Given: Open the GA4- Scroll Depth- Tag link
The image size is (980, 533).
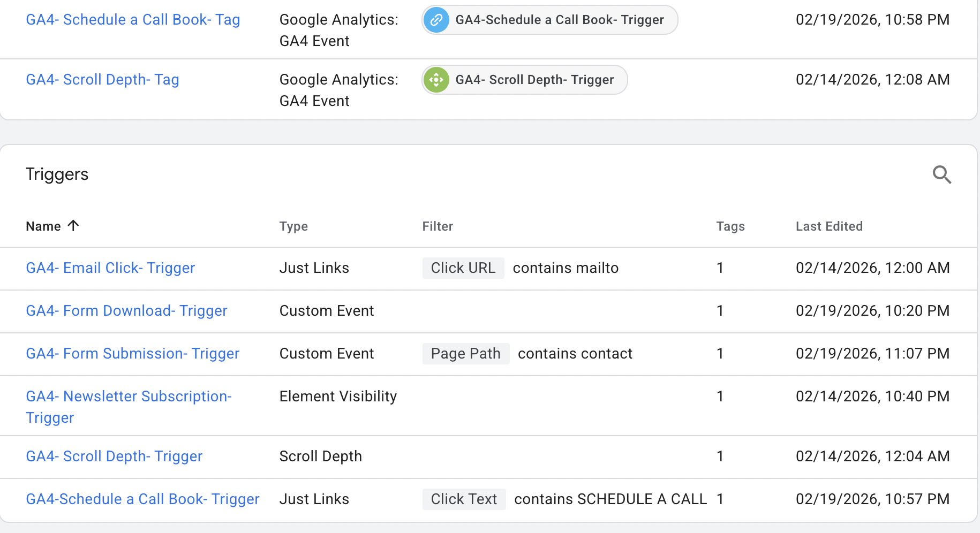Looking at the screenshot, I should pos(102,80).
